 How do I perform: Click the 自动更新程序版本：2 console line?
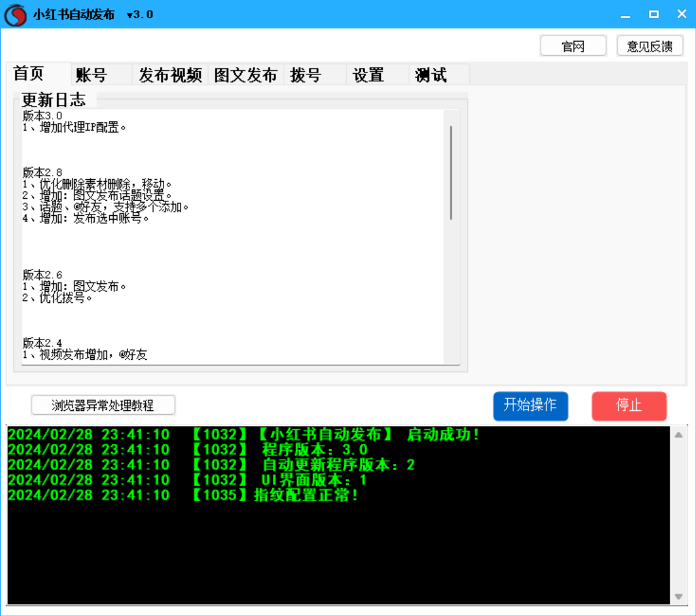click(212, 465)
